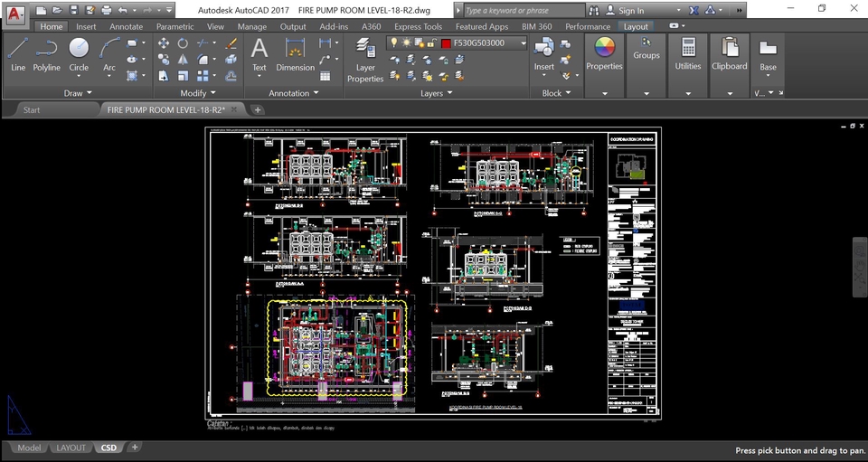Image resolution: width=868 pixels, height=462 pixels.
Task: Add a new drawing tab with plus
Action: [258, 109]
